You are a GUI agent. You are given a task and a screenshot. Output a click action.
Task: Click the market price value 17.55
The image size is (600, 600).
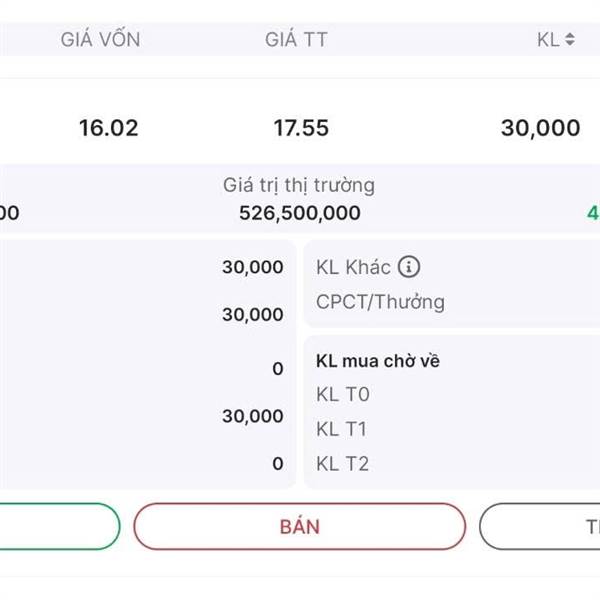[x=301, y=128]
